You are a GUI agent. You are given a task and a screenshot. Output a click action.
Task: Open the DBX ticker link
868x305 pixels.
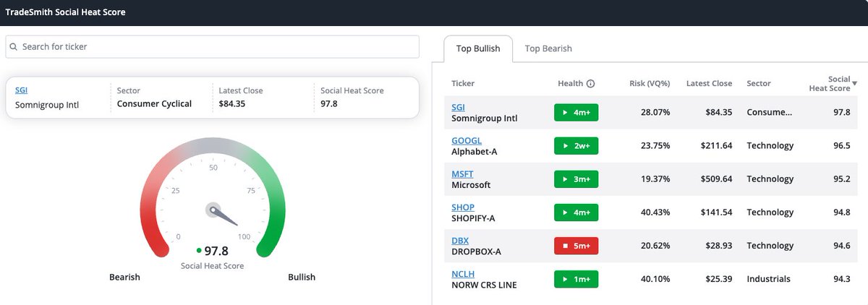461,241
